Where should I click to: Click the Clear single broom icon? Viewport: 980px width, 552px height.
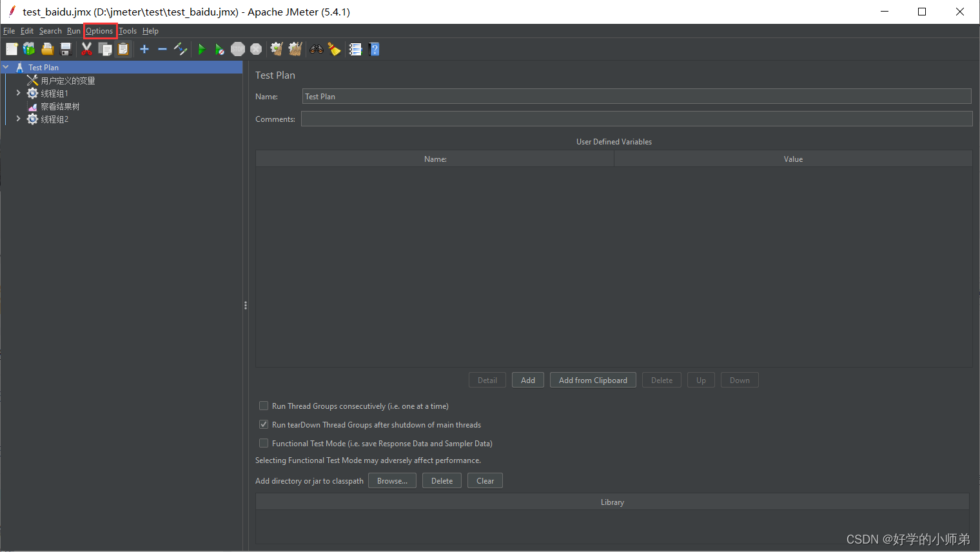[x=277, y=49]
